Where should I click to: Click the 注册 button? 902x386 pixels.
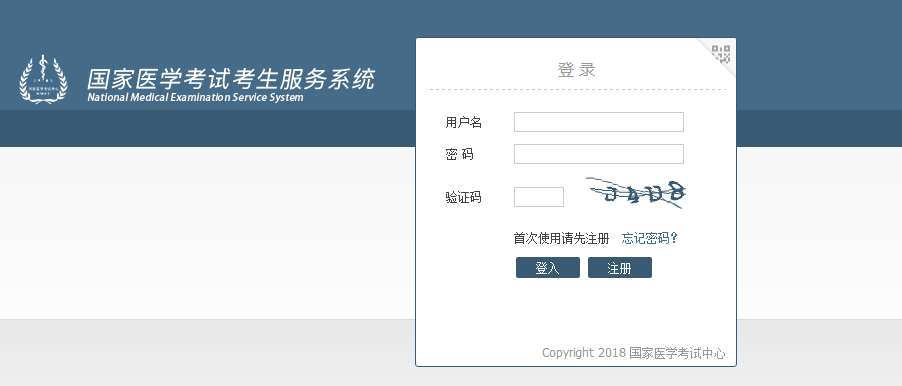point(620,267)
